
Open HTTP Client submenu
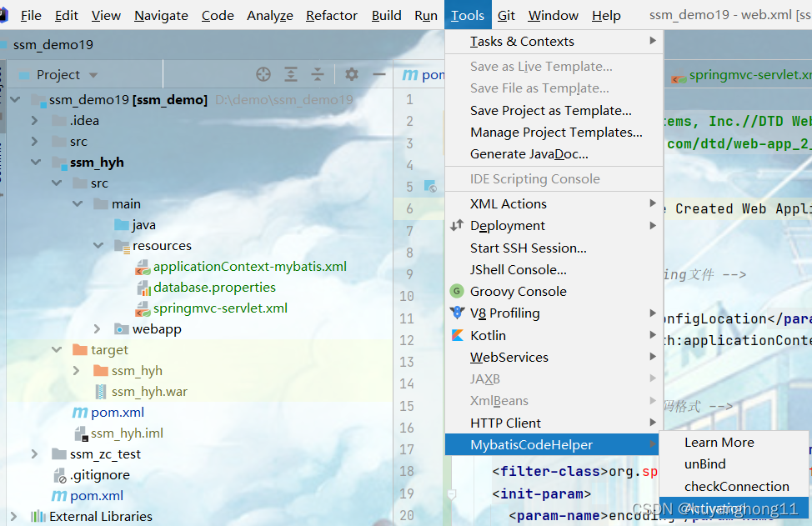coord(554,423)
